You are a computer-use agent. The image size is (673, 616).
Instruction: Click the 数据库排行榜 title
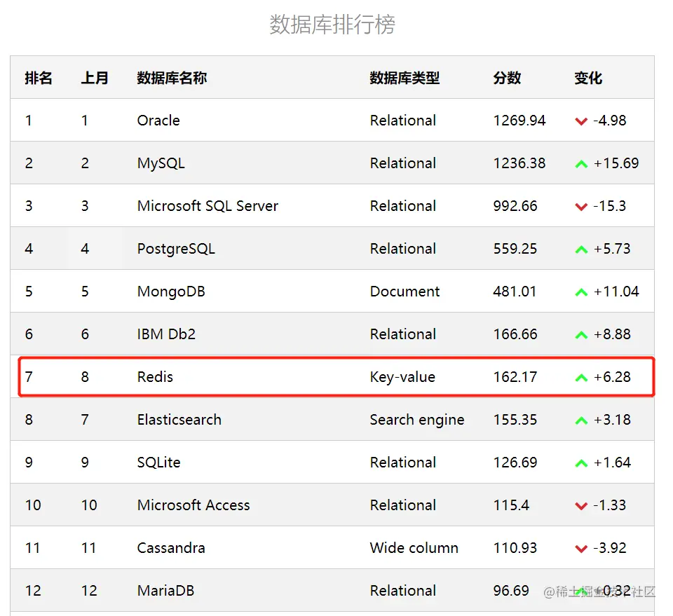coord(332,25)
